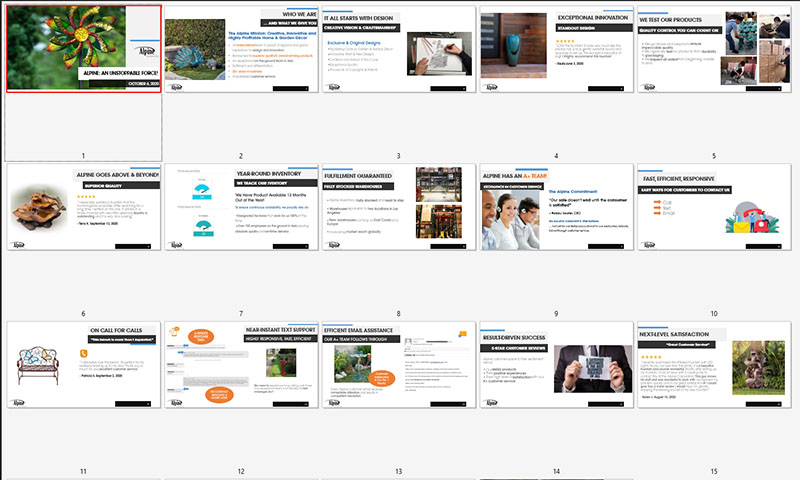Click the slide number 8 label

(398, 314)
